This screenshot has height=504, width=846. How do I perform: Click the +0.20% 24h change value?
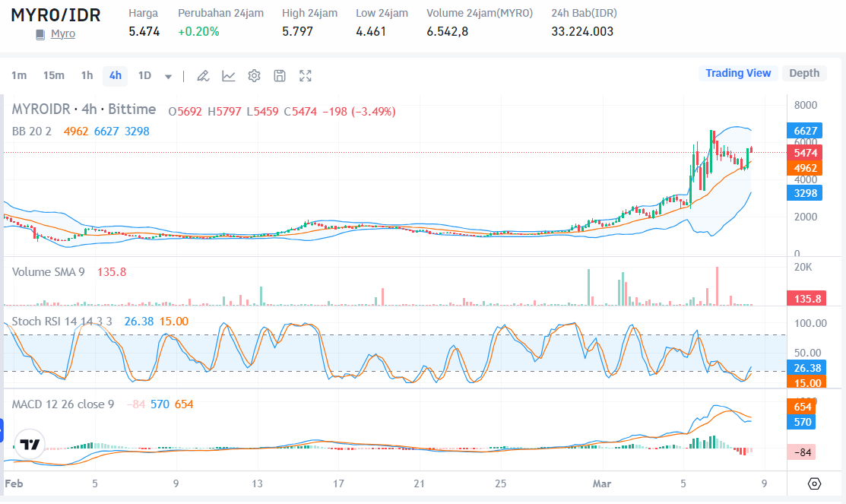(198, 32)
